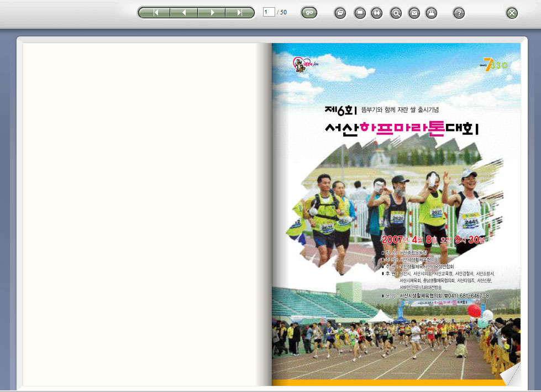Click the envelope email icon
This screenshot has height=392, width=541.
[414, 13]
